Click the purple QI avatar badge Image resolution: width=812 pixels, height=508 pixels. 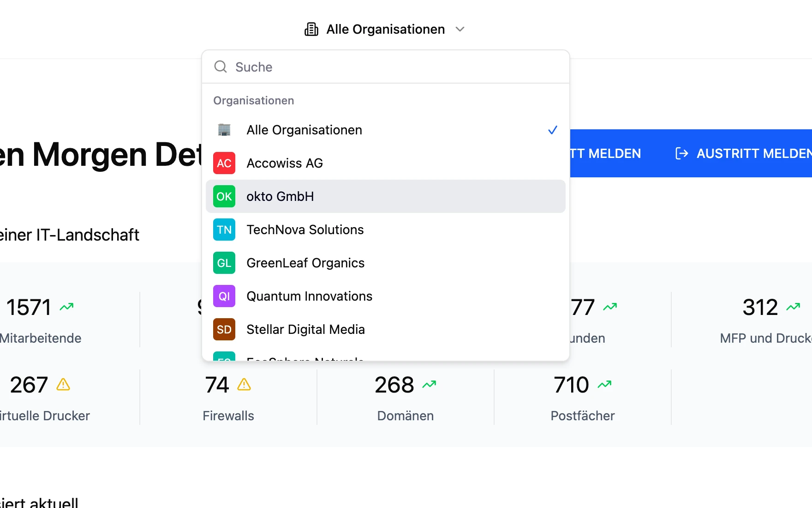(224, 296)
